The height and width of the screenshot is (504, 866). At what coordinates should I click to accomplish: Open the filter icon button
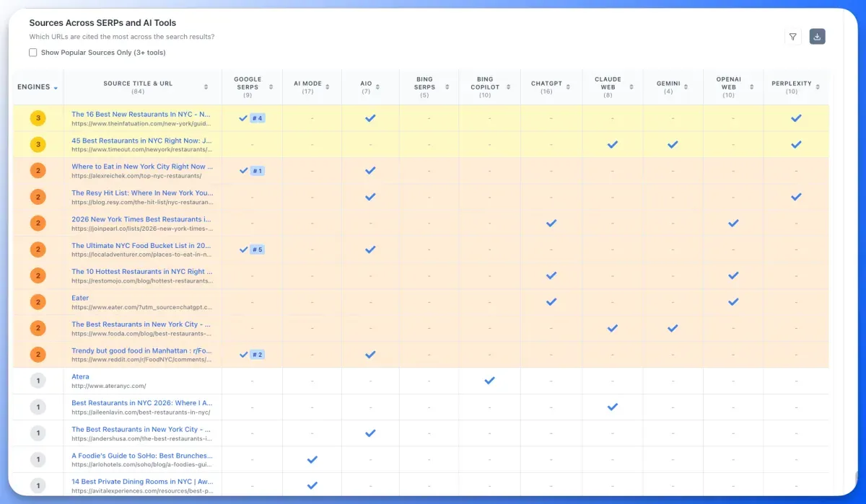click(x=793, y=37)
